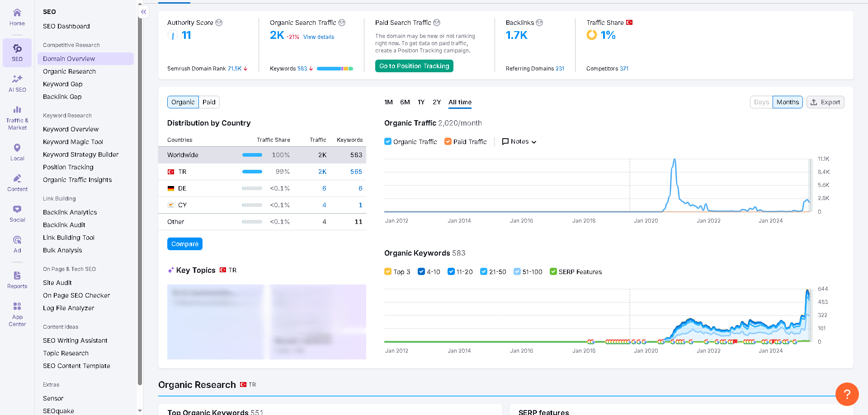Toggle the SERP Features checkbox
The width and height of the screenshot is (868, 415).
(553, 271)
